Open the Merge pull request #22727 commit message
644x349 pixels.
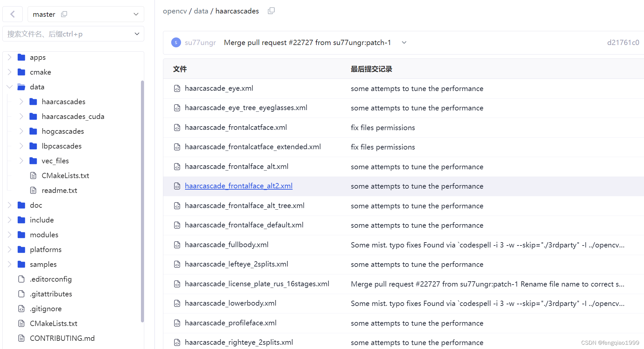(307, 42)
